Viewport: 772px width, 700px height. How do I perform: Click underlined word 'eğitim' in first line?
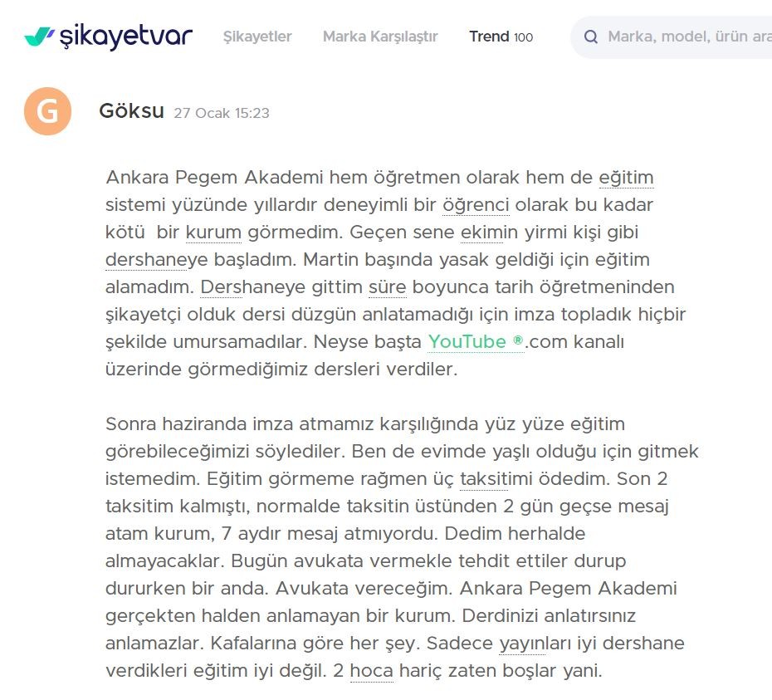pos(626,178)
